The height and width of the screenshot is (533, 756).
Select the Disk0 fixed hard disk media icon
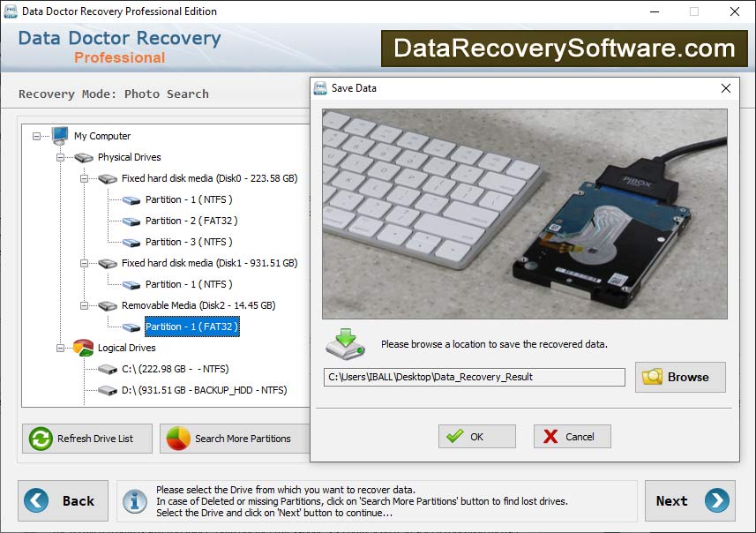point(108,178)
